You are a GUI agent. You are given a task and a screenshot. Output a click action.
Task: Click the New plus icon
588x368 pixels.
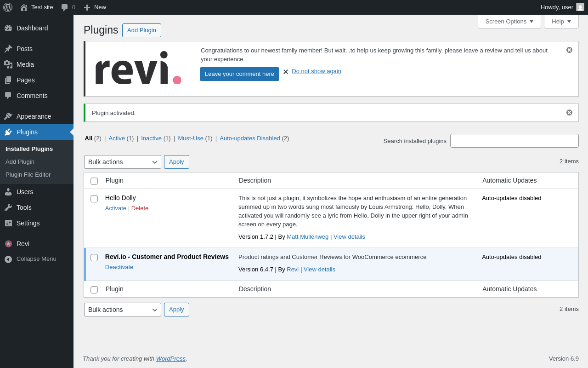[87, 7]
